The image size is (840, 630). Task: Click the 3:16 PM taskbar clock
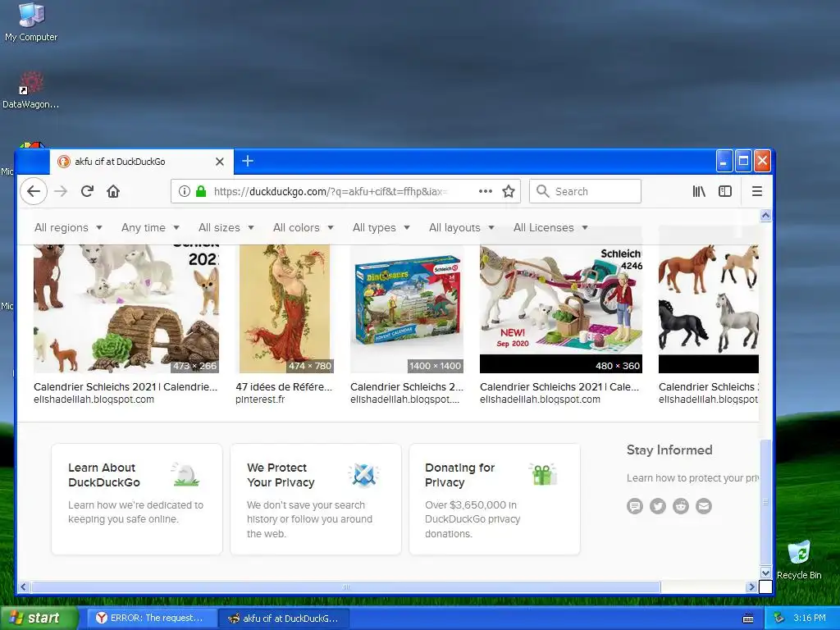point(810,619)
